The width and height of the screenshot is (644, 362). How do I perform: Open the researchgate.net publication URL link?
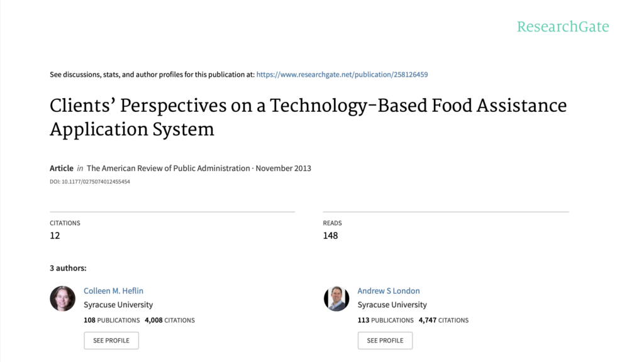(342, 74)
